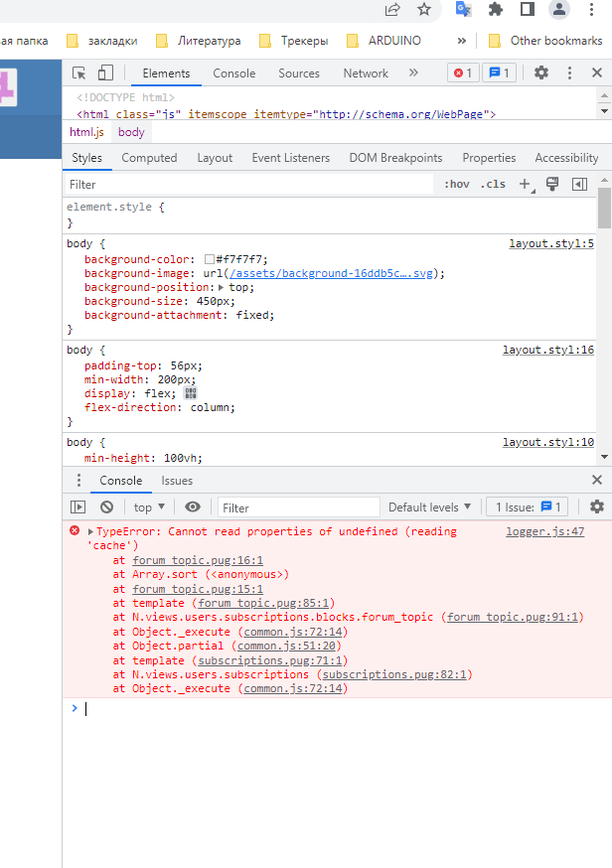Click the #f7f7f7 background color swatch
This screenshot has width=612, height=868.
[210, 259]
